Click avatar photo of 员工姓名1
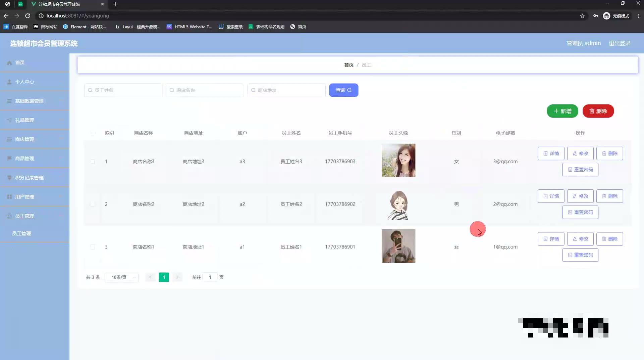The height and width of the screenshot is (360, 644). tap(398, 246)
